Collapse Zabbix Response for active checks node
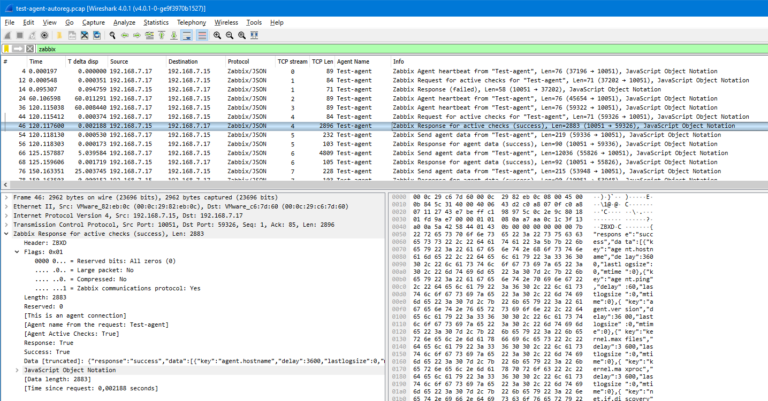Viewport: 768px width, 401px height. [6, 234]
